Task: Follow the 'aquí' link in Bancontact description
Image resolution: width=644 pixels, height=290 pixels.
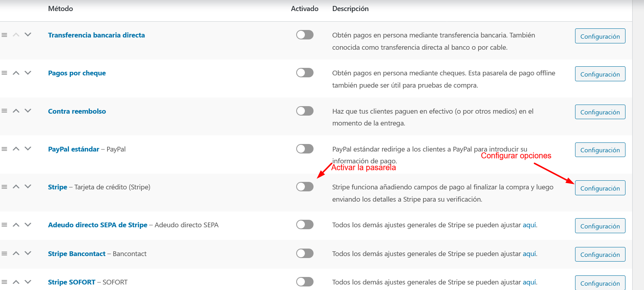Action: click(x=529, y=254)
